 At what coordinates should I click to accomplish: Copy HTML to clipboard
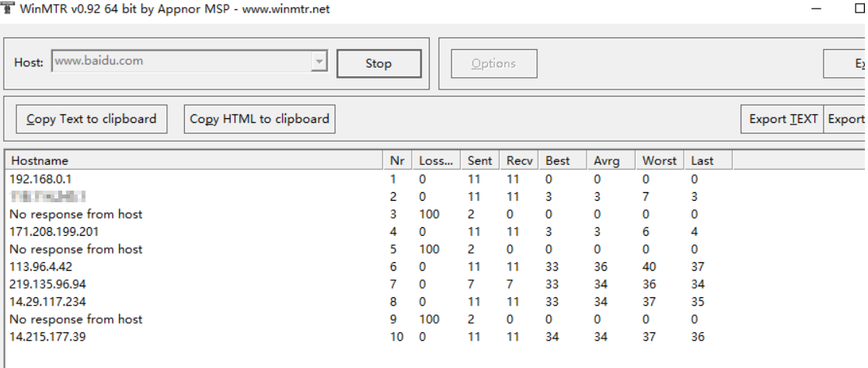[260, 119]
